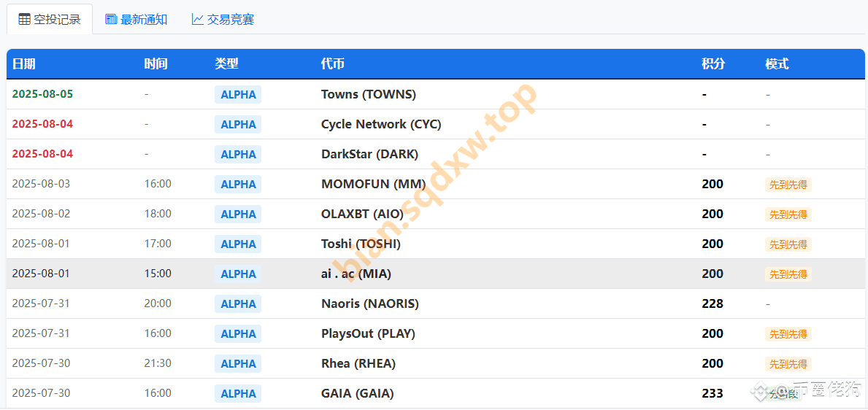This screenshot has height=410, width=868.
Task: Click the 时间 column header
Action: pyautogui.click(x=155, y=64)
